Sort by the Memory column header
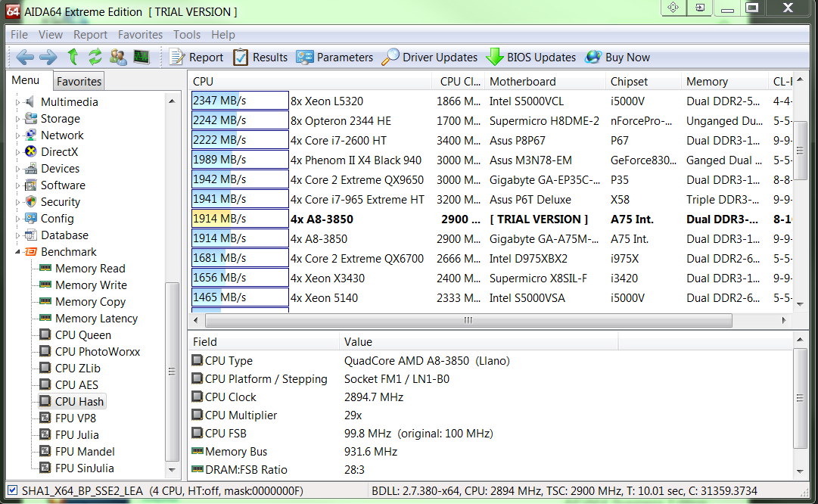The image size is (818, 504). (x=725, y=82)
